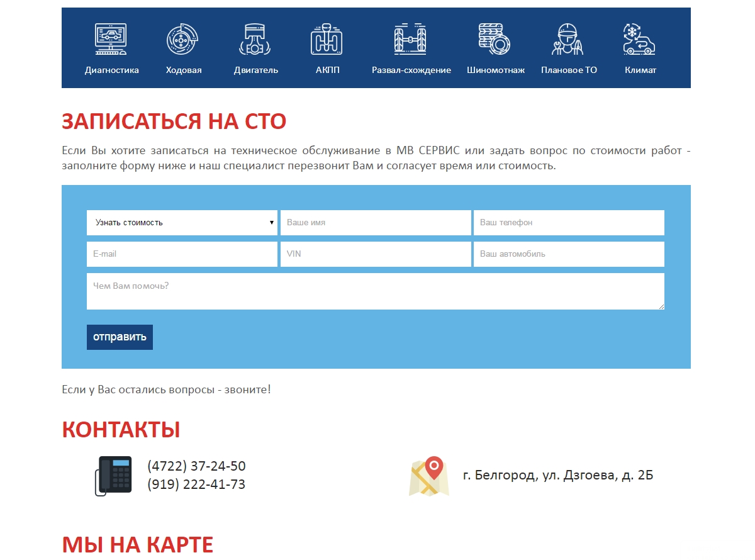755x560 pixels.
Task: Click the Шиномонтаж tires icon
Action: [x=495, y=39]
